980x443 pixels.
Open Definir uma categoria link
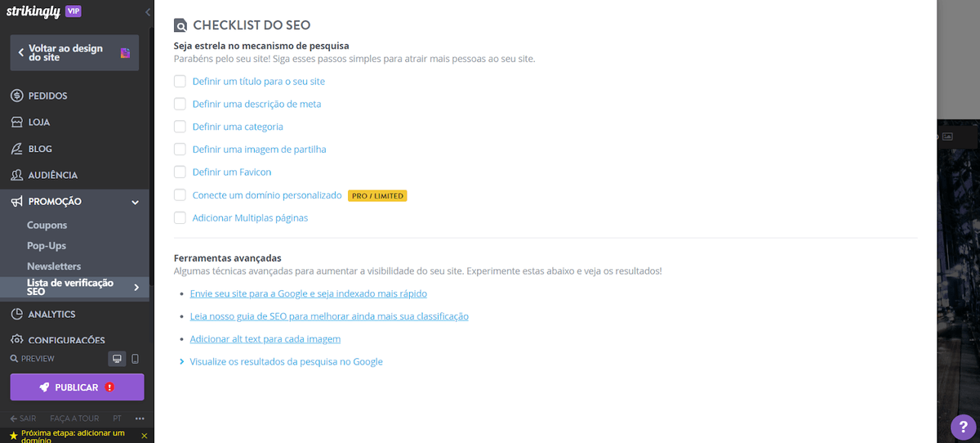pyautogui.click(x=238, y=128)
